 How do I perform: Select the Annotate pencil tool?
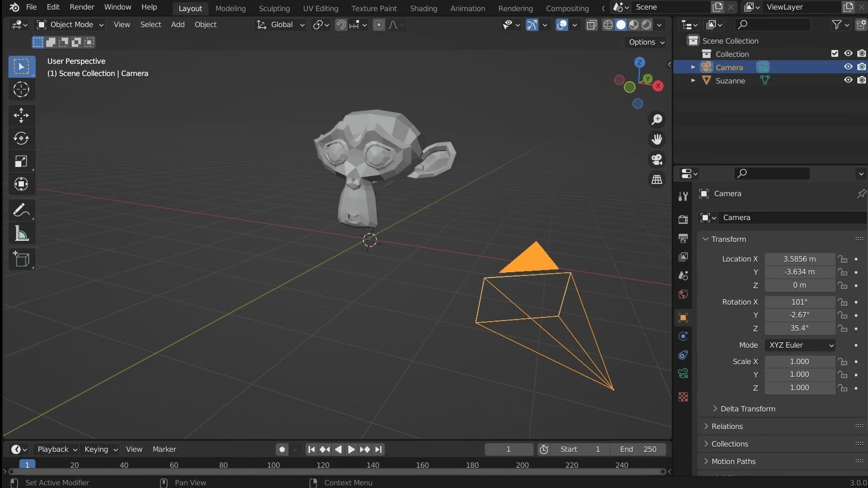click(21, 211)
